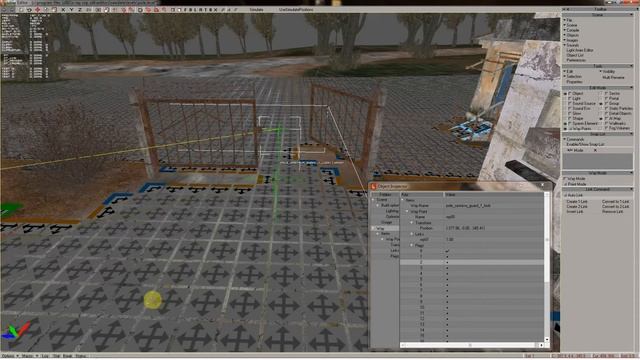This screenshot has width=640, height=360.
Task: Toggle flag 2 checkbox in highlighted row
Action: pyautogui.click(x=447, y=262)
